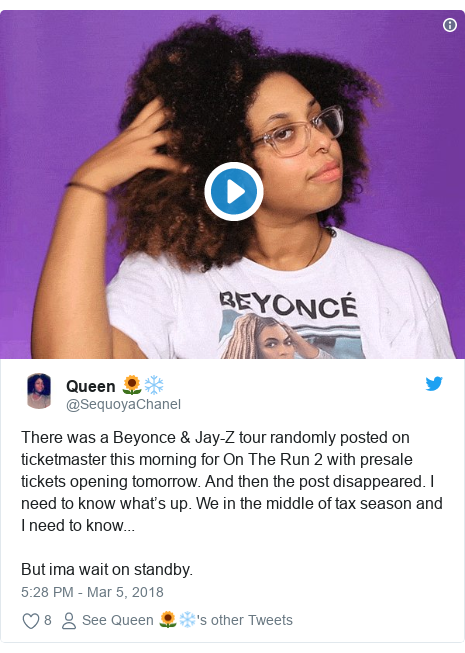This screenshot has width=465, height=653.
Task: Select the sunflower emoji in the footer link
Action: tap(168, 620)
